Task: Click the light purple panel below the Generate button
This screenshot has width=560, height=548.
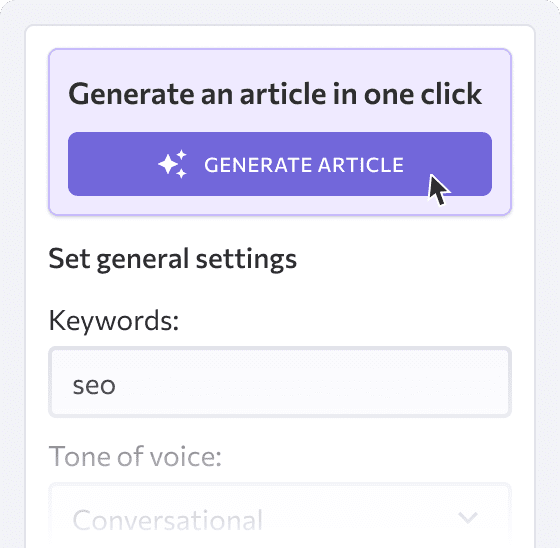Action: tap(280, 205)
